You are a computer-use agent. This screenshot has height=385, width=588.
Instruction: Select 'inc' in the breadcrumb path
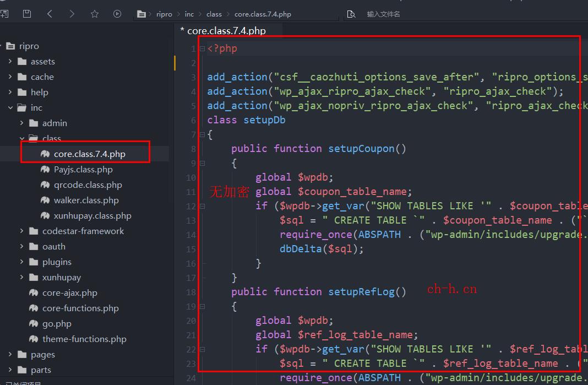[189, 14]
